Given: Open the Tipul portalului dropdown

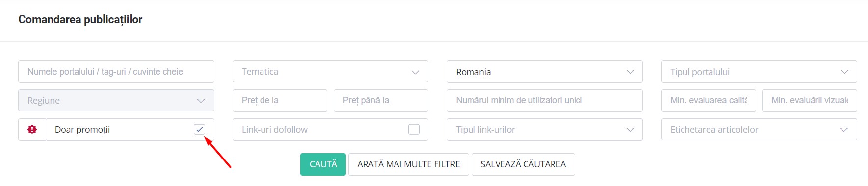Looking at the screenshot, I should point(759,72).
